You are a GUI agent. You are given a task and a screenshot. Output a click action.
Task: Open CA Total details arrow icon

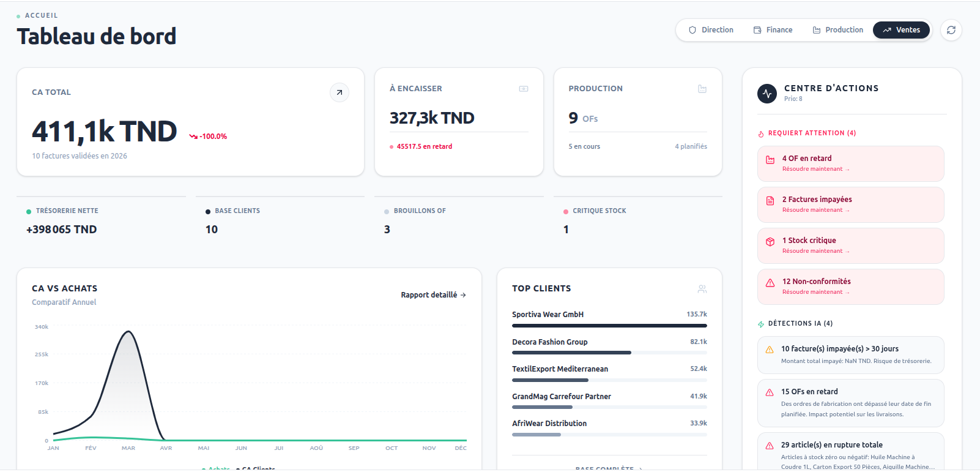pos(340,92)
